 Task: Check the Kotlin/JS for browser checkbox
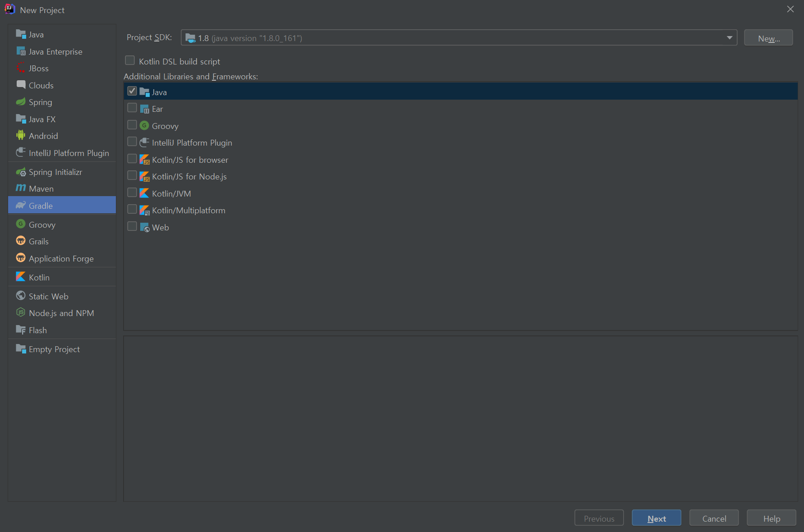132,159
